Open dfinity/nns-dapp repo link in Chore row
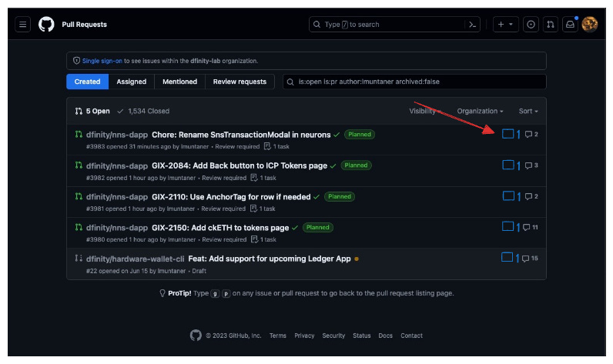 pyautogui.click(x=117, y=135)
